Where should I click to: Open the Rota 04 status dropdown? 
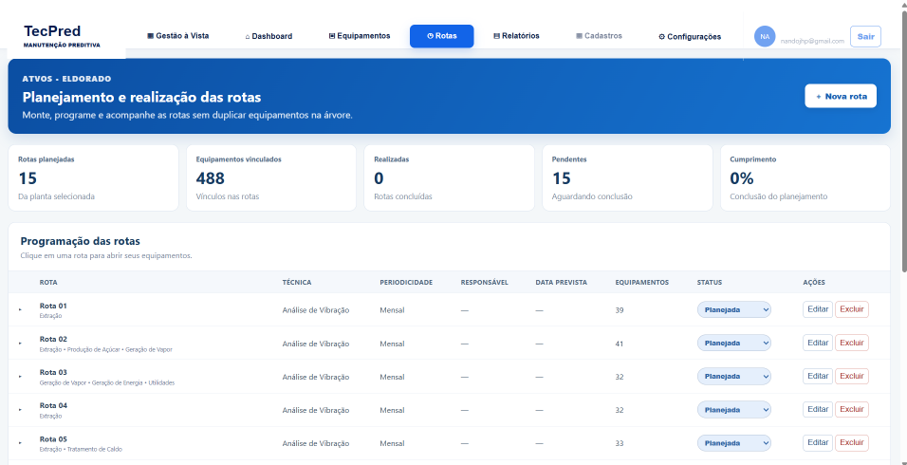point(733,410)
